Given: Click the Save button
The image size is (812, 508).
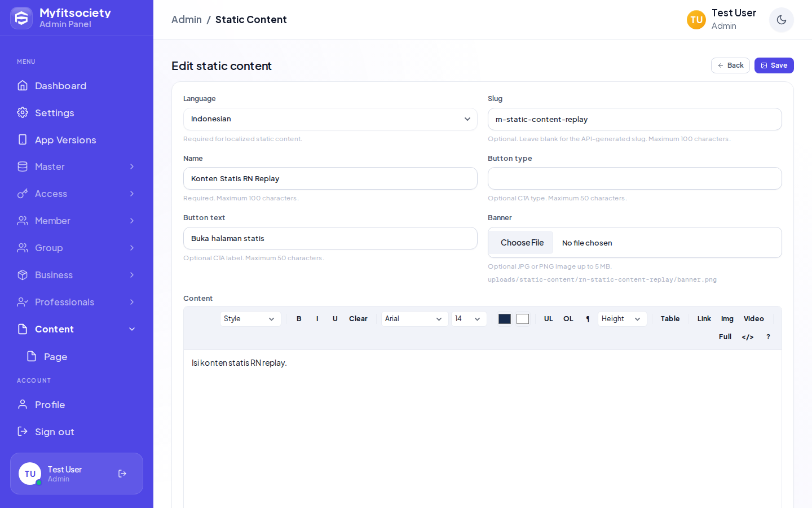Looking at the screenshot, I should (x=774, y=65).
